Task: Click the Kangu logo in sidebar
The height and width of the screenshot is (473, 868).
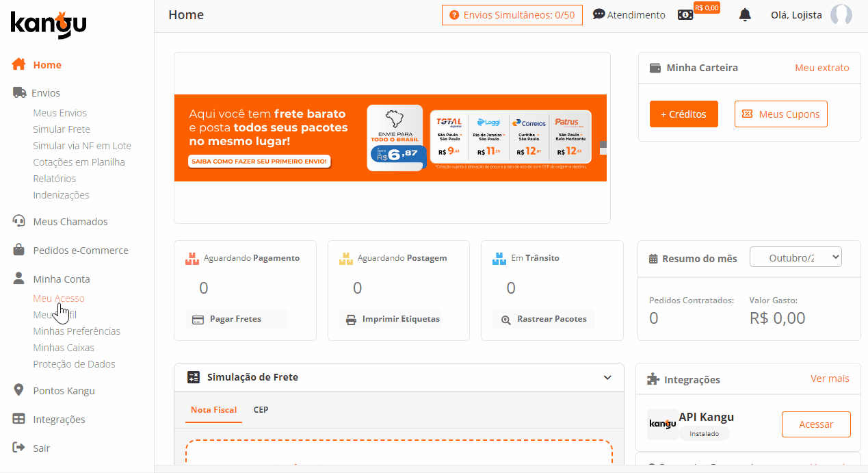Action: point(49,25)
